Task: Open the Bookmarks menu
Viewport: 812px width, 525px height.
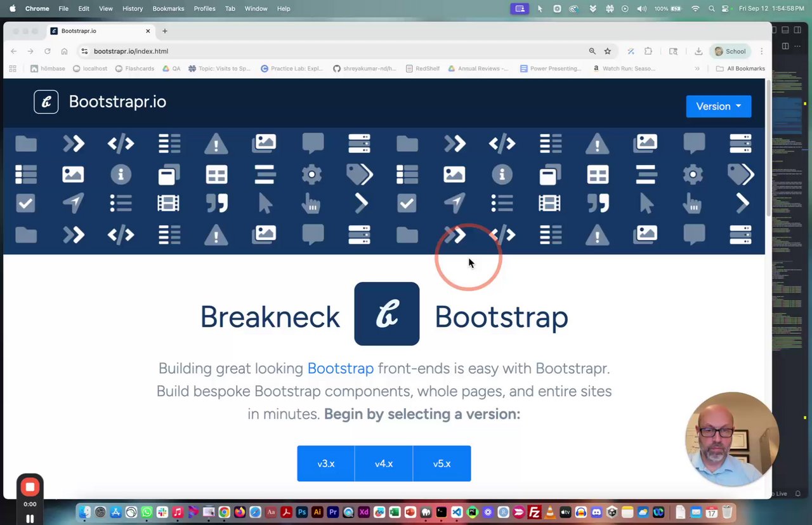Action: click(168, 8)
